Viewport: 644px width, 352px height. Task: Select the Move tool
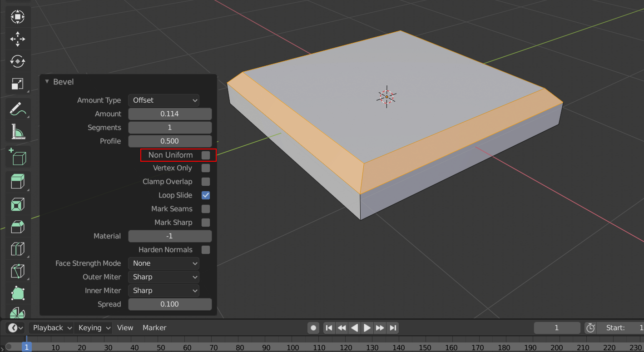coord(18,39)
